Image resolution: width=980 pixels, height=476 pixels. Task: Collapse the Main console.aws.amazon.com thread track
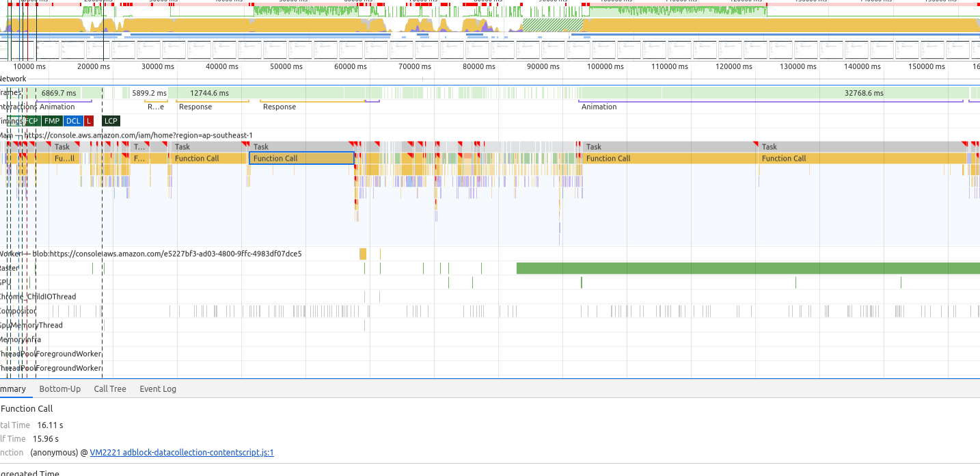coord(126,135)
